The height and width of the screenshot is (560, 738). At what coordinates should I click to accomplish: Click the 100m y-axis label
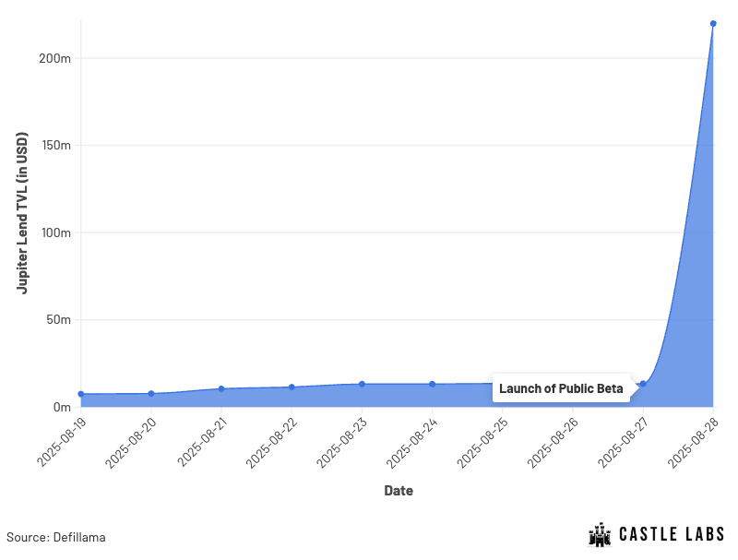[56, 232]
